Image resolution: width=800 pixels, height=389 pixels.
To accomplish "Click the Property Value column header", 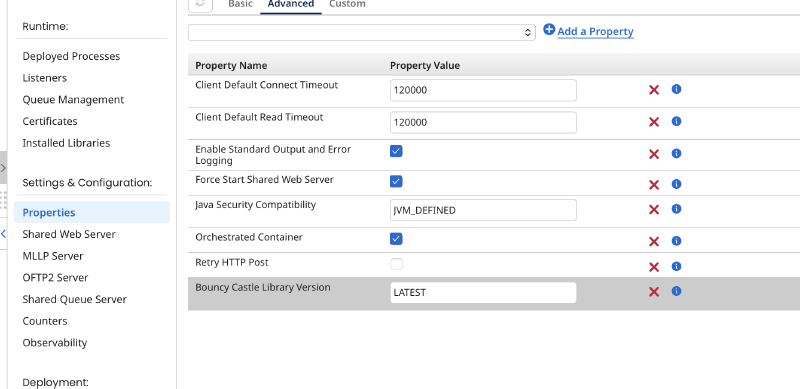I will coord(425,65).
